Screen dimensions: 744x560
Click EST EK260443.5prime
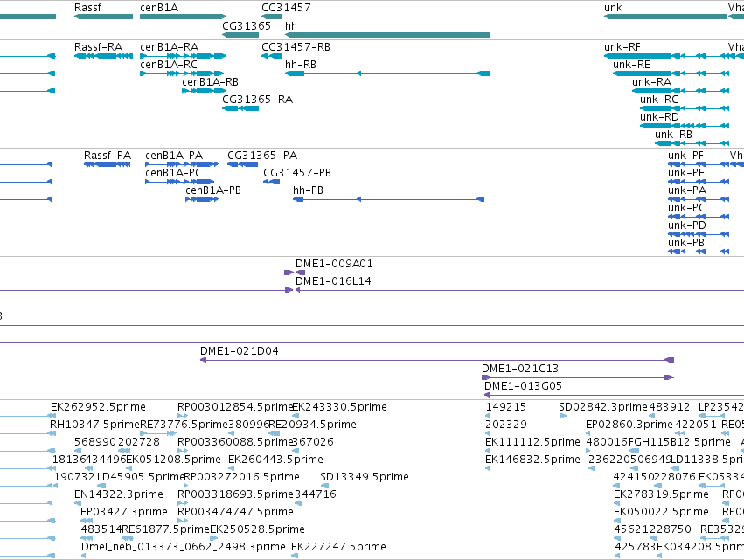click(275, 460)
